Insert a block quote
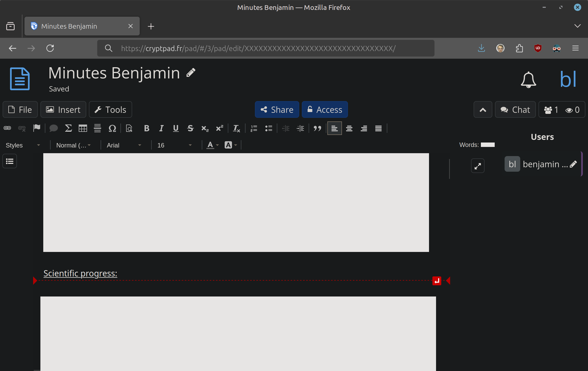This screenshot has height=371, width=588. [x=317, y=128]
